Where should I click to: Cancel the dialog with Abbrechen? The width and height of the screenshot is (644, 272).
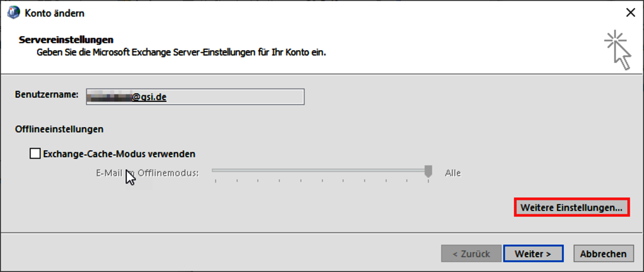603,254
